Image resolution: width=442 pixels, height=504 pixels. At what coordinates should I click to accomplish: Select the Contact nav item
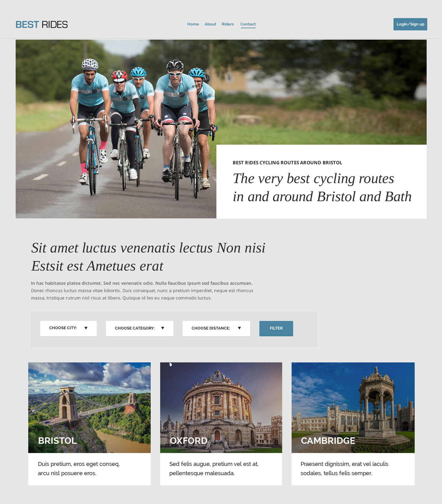248,24
